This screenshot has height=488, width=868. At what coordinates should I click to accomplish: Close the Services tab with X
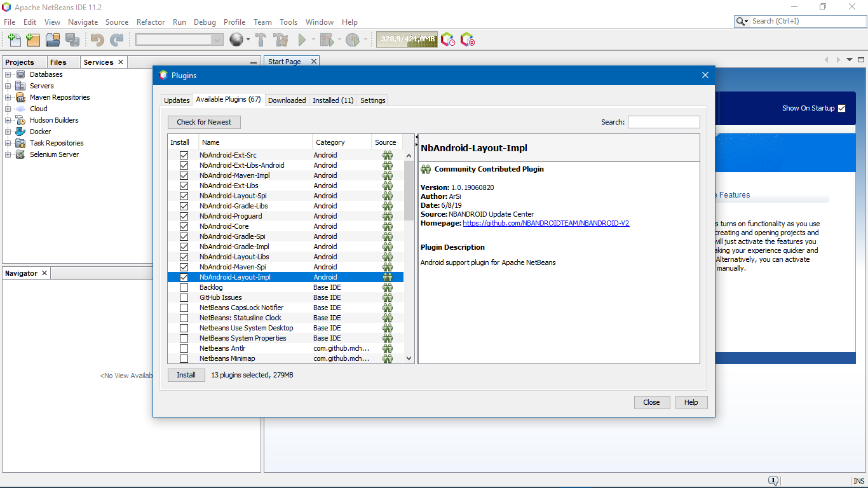pyautogui.click(x=120, y=62)
